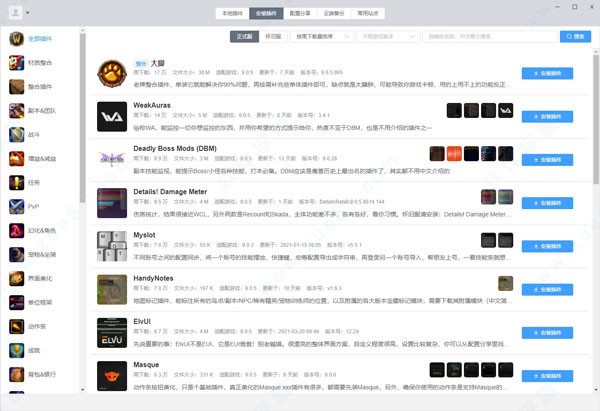The image size is (600, 411).
Task: Click the 大脚 paw plugin icon
Action: 112,73
